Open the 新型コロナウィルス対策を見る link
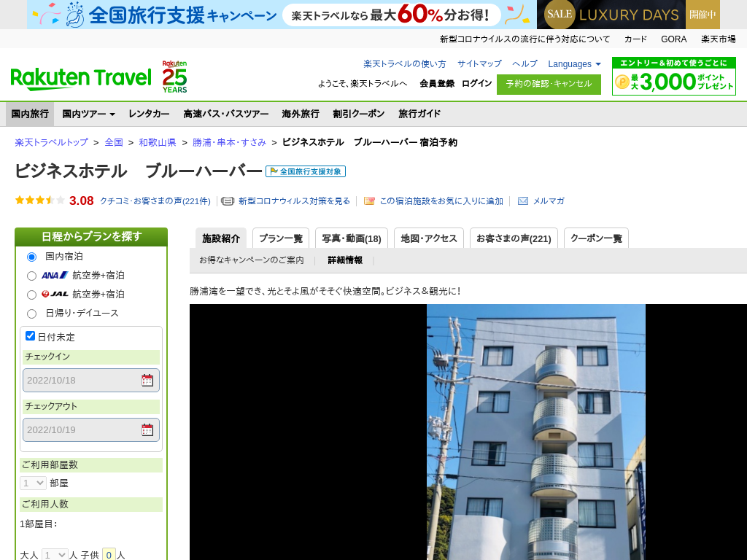Image resolution: width=747 pixels, height=560 pixels. (294, 201)
